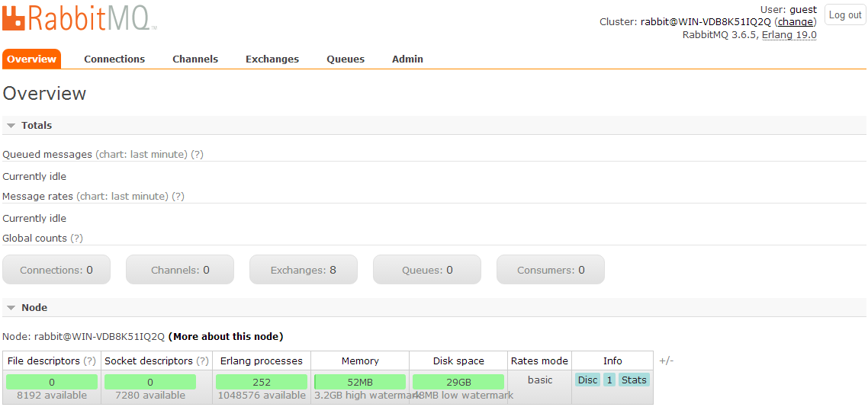Click the Queues: 0 count button
The width and height of the screenshot is (868, 407).
pyautogui.click(x=427, y=270)
